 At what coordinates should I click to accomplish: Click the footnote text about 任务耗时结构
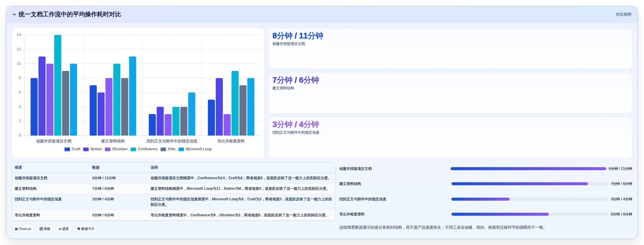click(443, 228)
